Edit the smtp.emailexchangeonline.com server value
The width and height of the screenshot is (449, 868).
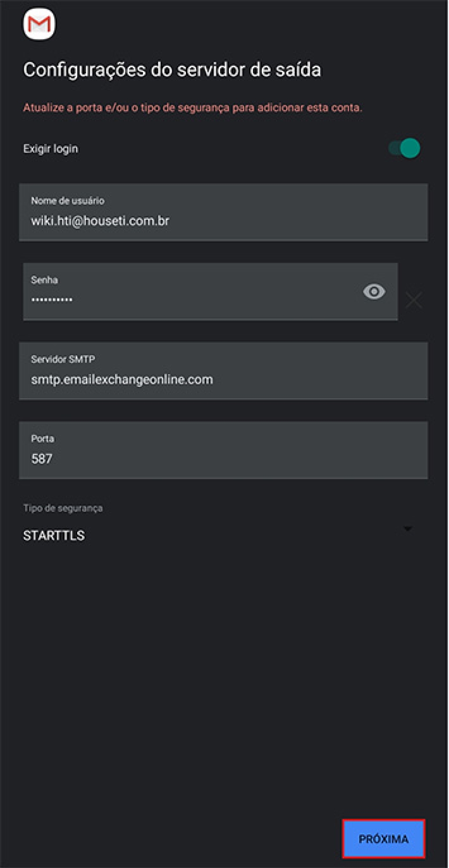122,379
